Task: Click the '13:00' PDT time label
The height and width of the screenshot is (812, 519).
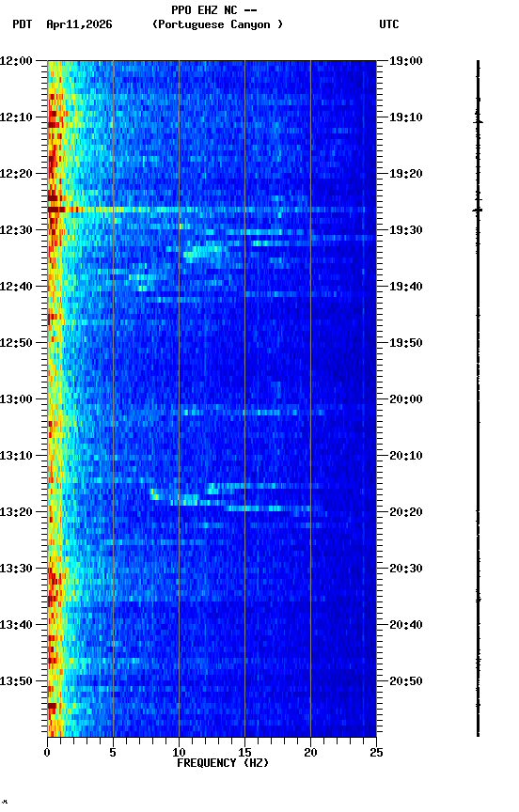Action: pos(16,399)
